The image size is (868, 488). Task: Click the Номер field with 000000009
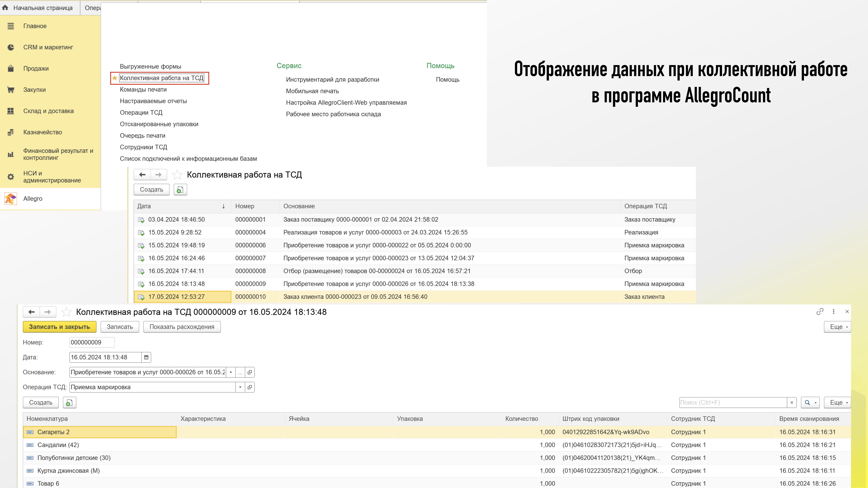tap(92, 342)
